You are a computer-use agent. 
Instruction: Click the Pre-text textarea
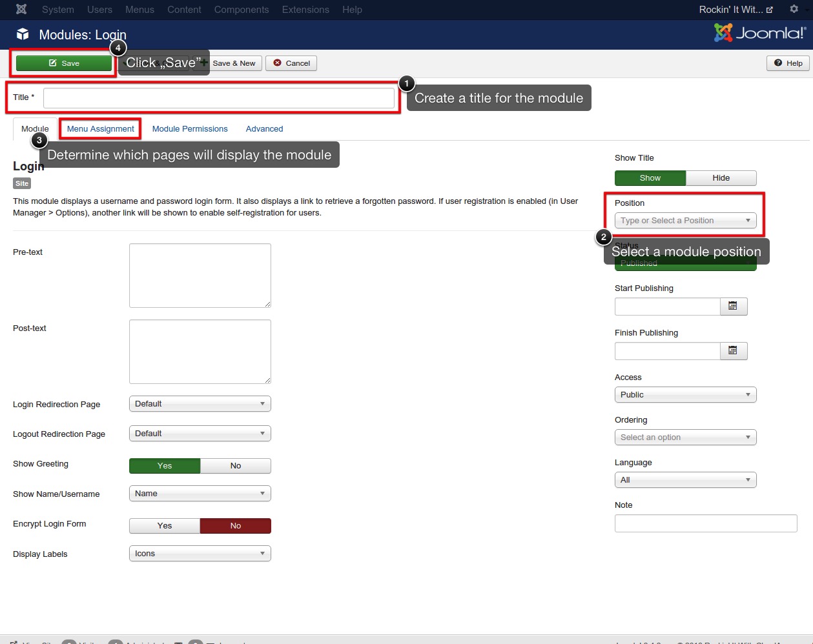pos(200,276)
